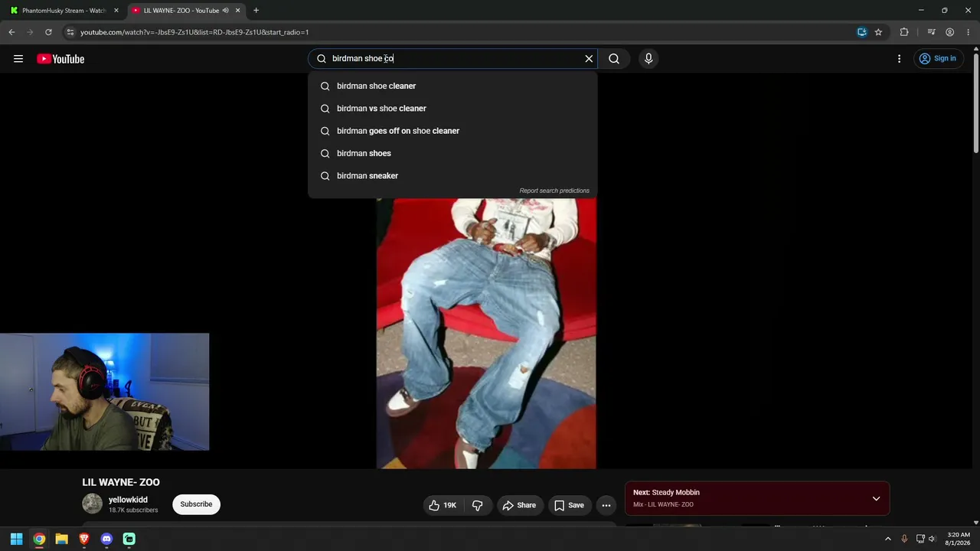This screenshot has height=551, width=980.
Task: Close the PhantomHusky Stream tab
Action: pos(116,11)
